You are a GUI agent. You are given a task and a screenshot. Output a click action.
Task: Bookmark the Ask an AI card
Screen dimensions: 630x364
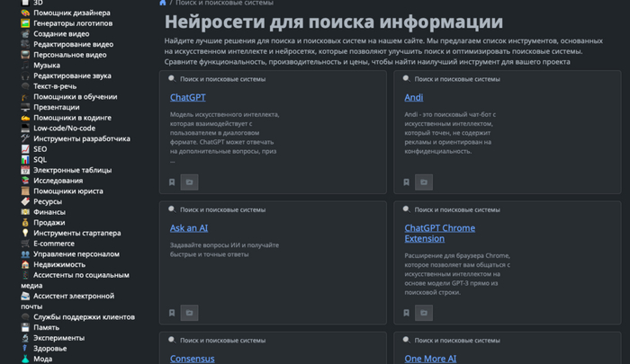coord(172,313)
